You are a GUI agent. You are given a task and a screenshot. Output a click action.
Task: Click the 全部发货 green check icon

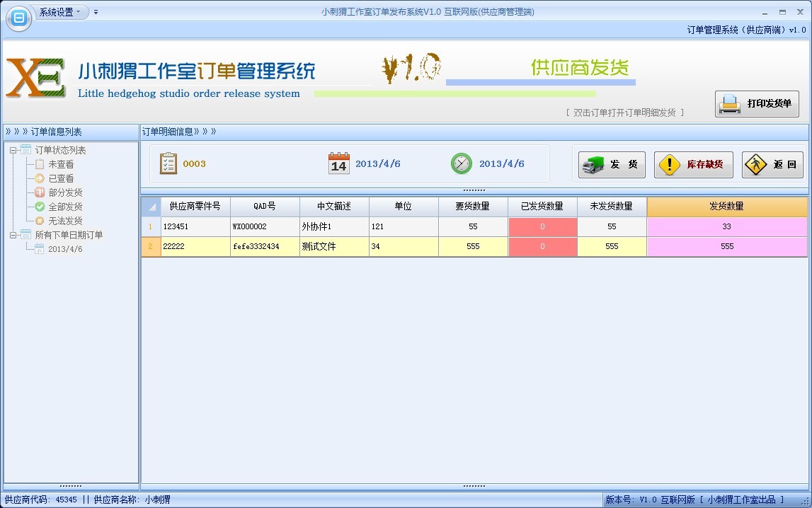(x=40, y=207)
